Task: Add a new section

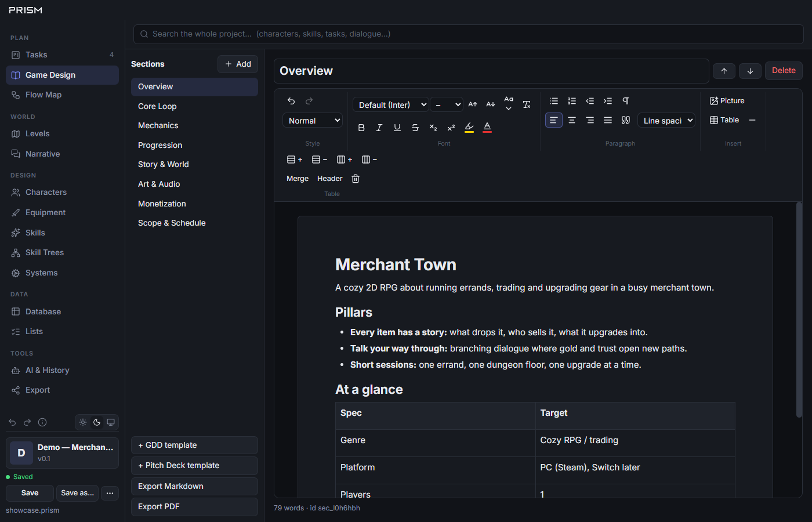Action: [238, 64]
